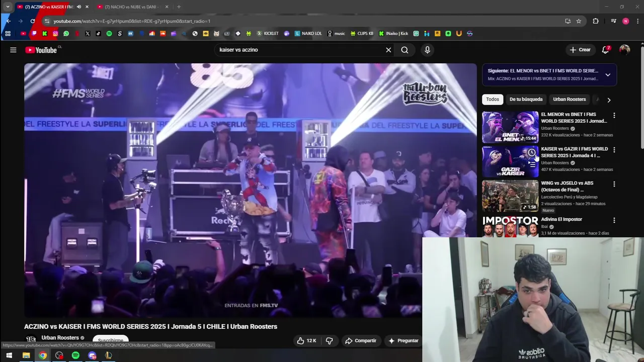The height and width of the screenshot is (362, 644).
Task: Open Chrome media controls icon
Action: 613,21
